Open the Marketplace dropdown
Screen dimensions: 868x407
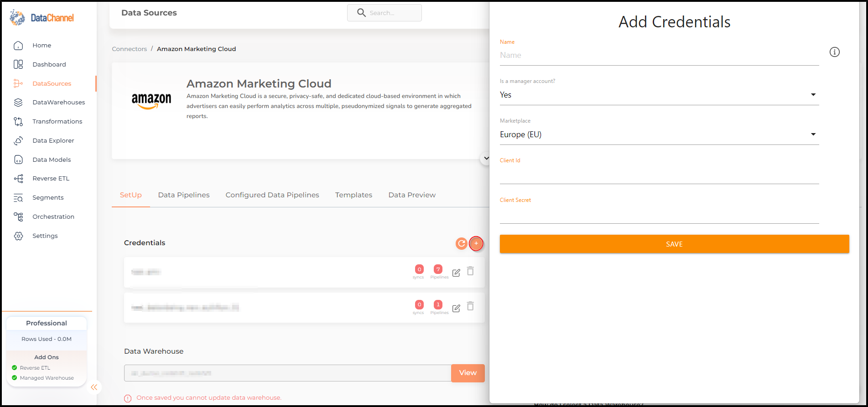coord(659,134)
